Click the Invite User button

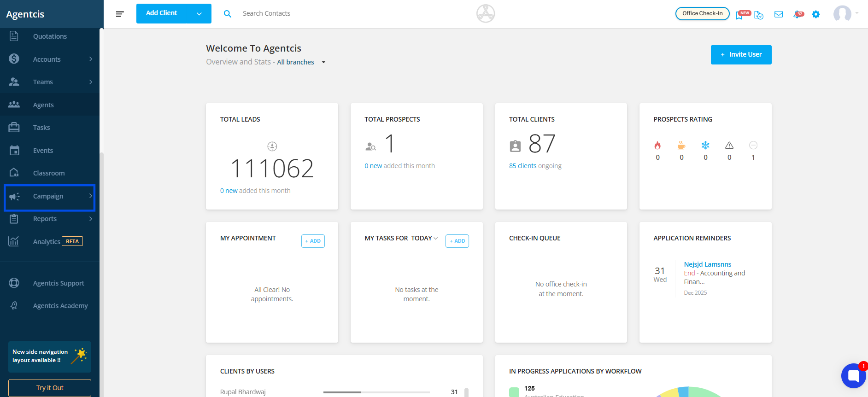[741, 55]
